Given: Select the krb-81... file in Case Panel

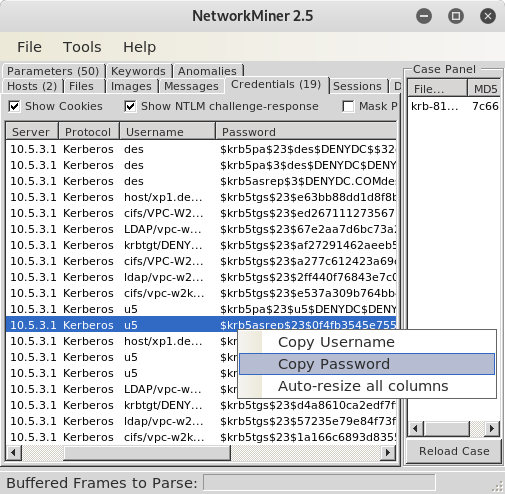Looking at the screenshot, I should tap(434, 106).
